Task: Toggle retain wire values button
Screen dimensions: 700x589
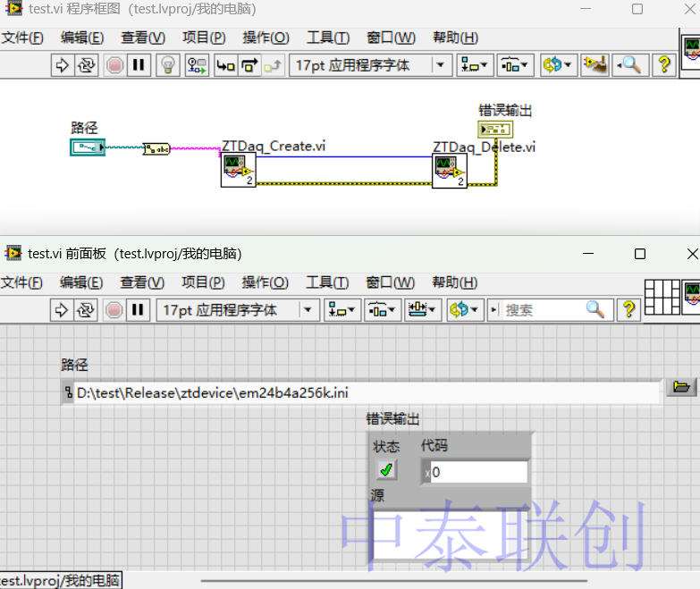Action: 197,65
